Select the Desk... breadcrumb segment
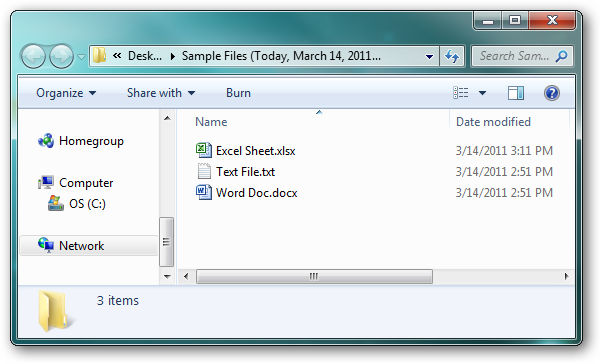Image resolution: width=601 pixels, height=364 pixels. pyautogui.click(x=145, y=56)
